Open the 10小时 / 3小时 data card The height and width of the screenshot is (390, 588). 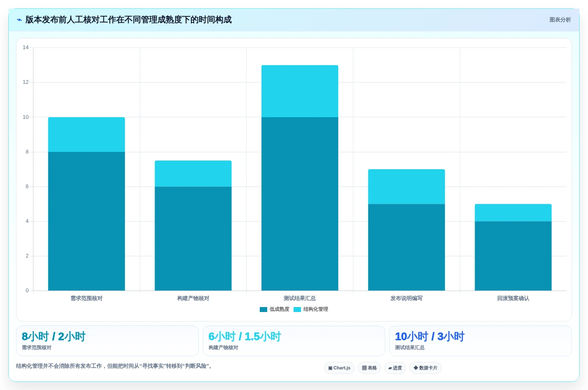(480, 341)
